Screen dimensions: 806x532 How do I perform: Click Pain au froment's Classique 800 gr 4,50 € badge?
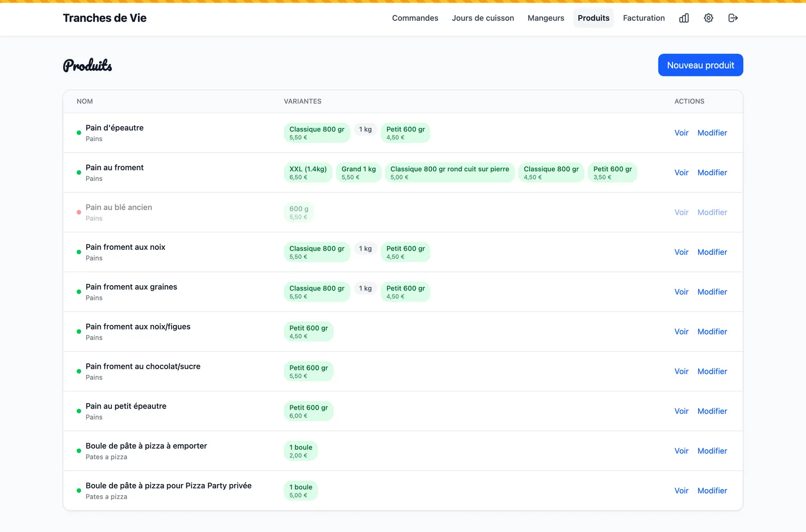pyautogui.click(x=551, y=173)
